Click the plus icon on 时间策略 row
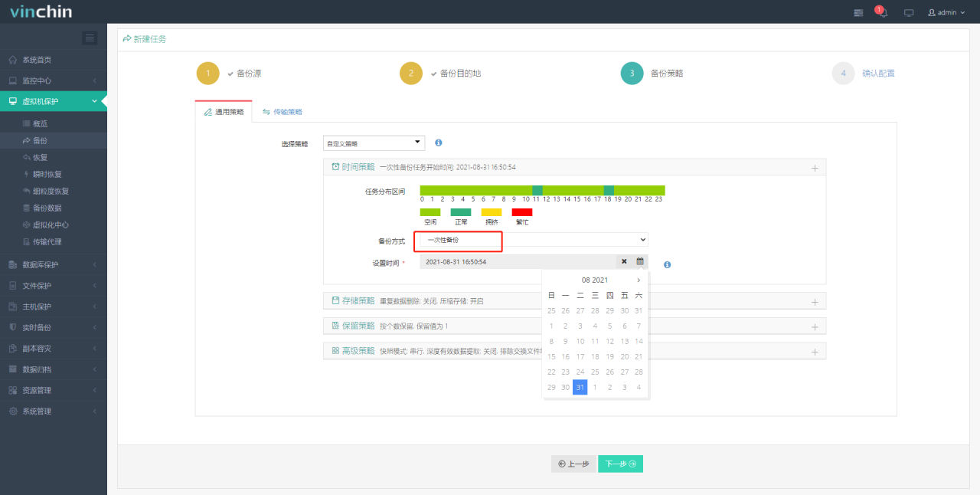The height and width of the screenshot is (495, 980). click(x=815, y=168)
